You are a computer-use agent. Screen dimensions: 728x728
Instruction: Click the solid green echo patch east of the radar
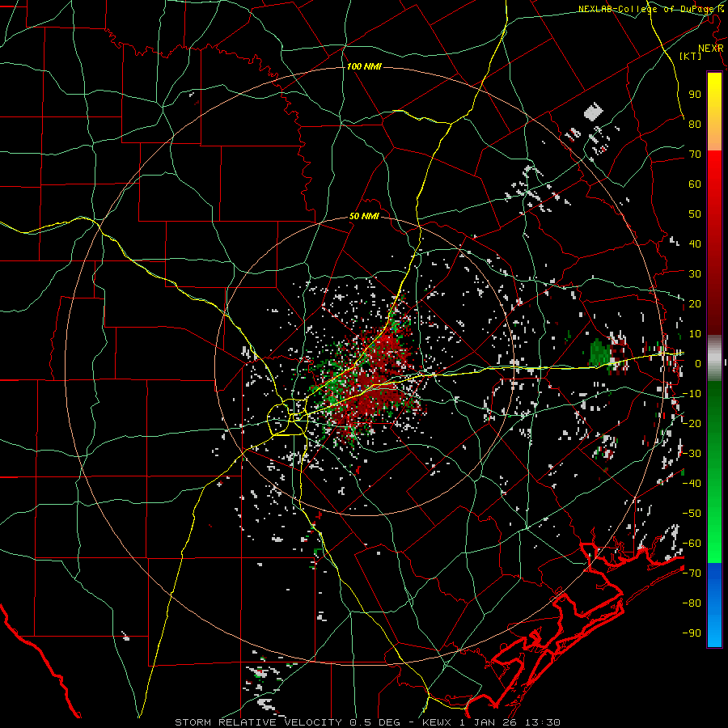point(599,353)
